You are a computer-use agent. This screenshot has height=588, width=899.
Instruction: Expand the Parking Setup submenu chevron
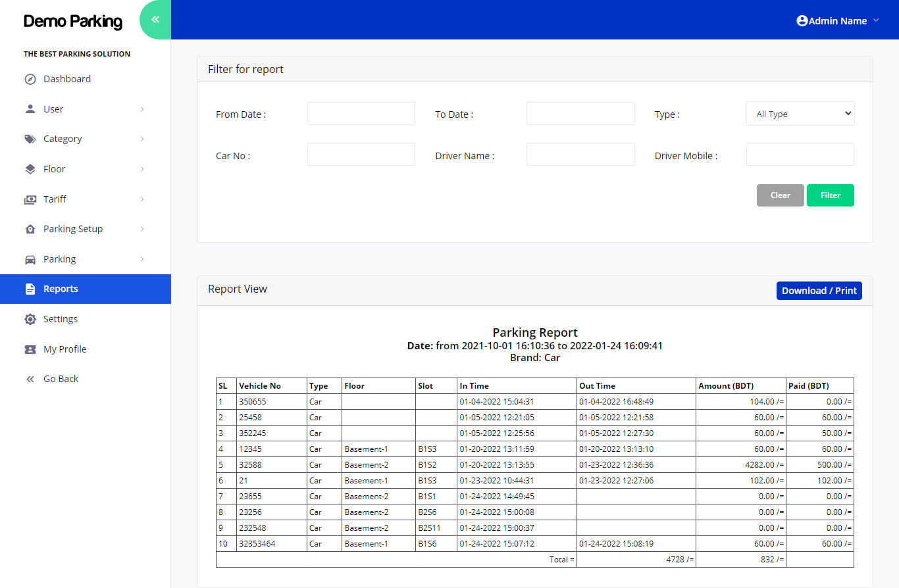142,229
